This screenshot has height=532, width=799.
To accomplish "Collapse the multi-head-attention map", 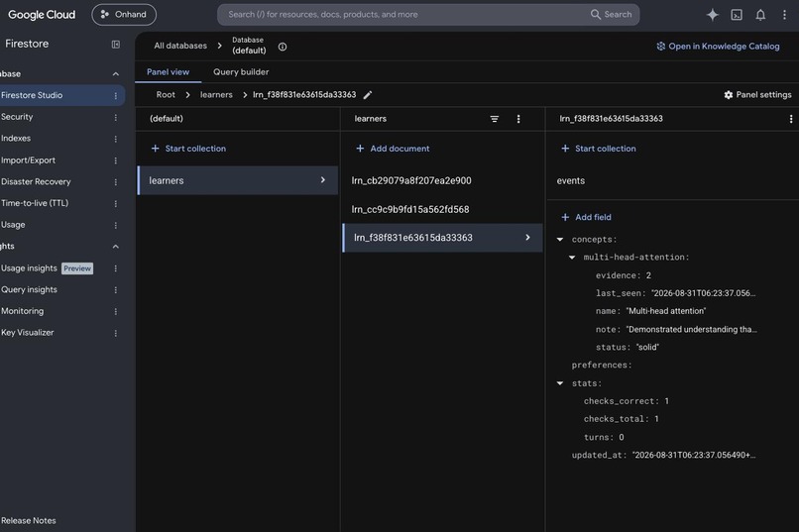I will 572,258.
